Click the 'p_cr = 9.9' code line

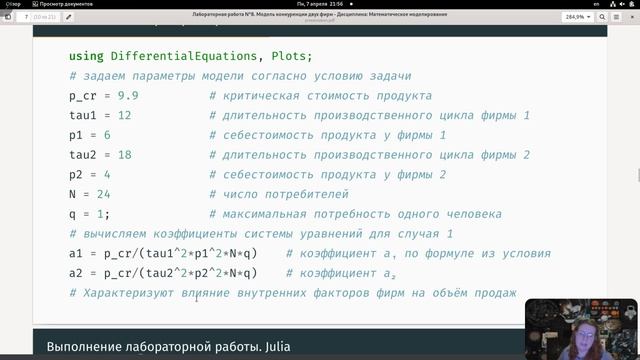click(104, 96)
